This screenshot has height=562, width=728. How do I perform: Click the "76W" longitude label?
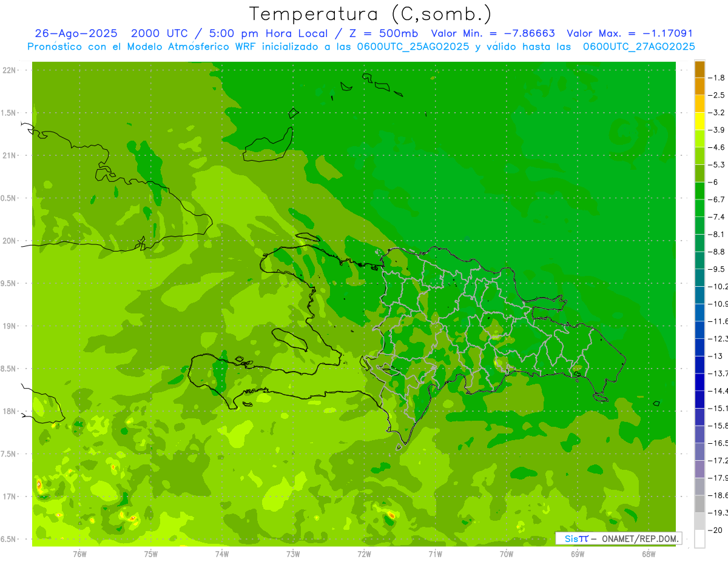coord(79,554)
